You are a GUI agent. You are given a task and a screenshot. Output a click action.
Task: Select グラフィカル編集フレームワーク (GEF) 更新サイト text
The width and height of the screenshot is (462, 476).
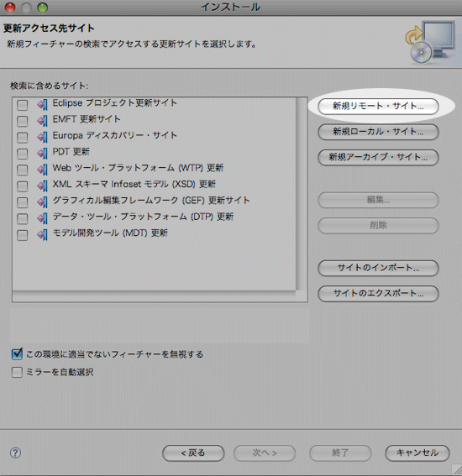click(x=151, y=201)
